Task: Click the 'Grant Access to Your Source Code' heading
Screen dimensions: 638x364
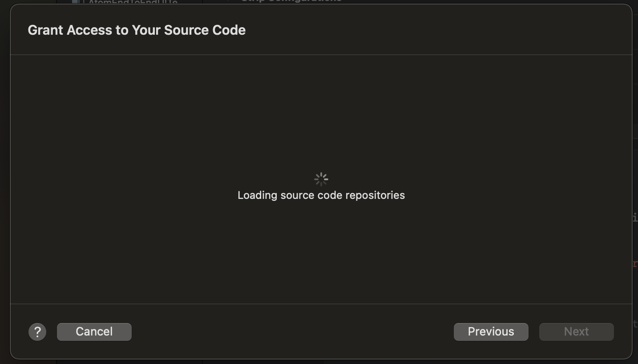Action: [137, 30]
